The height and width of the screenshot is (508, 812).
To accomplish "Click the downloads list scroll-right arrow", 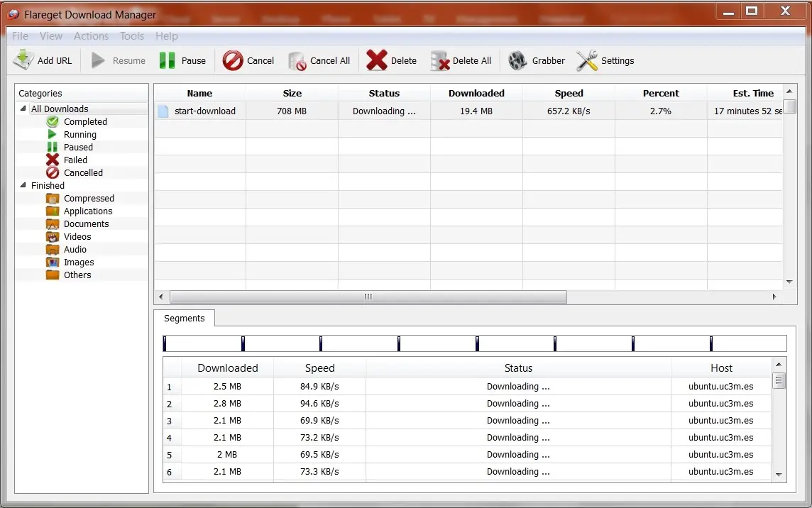I will (774, 297).
